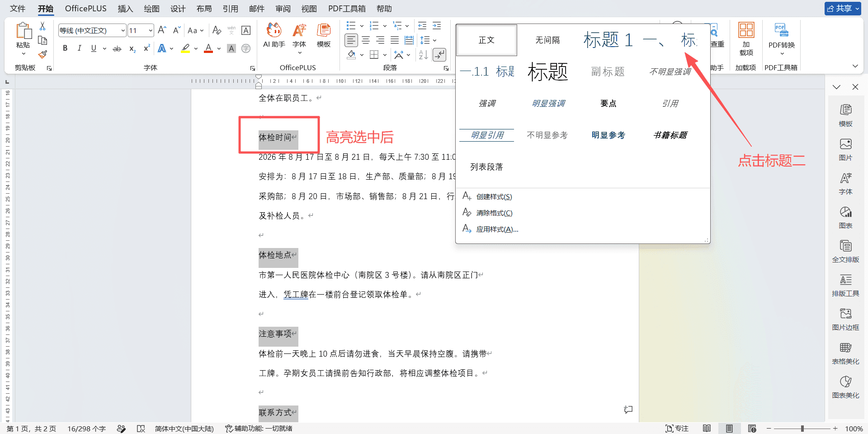Increase font size with A-up icon
The height and width of the screenshot is (434, 868).
[x=162, y=30]
